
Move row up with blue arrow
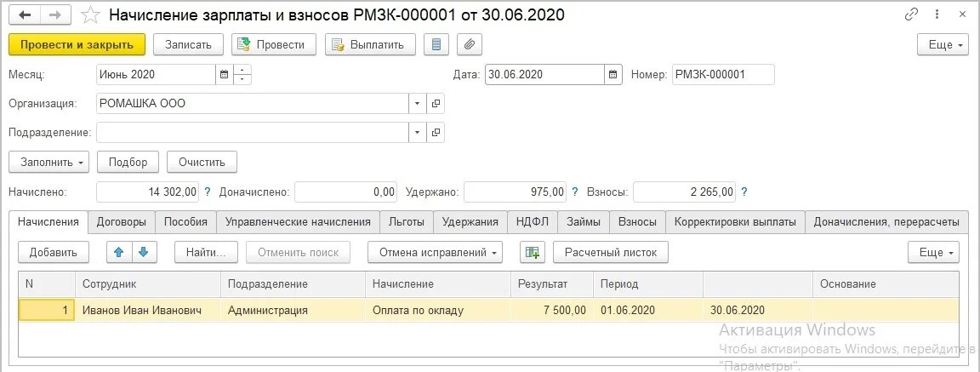point(119,252)
